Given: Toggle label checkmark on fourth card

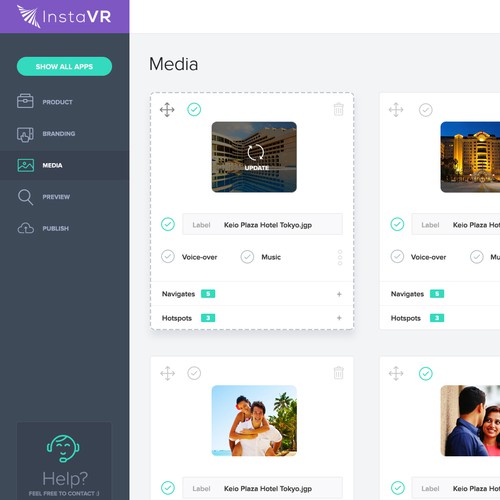Looking at the screenshot, I should [x=398, y=488].
